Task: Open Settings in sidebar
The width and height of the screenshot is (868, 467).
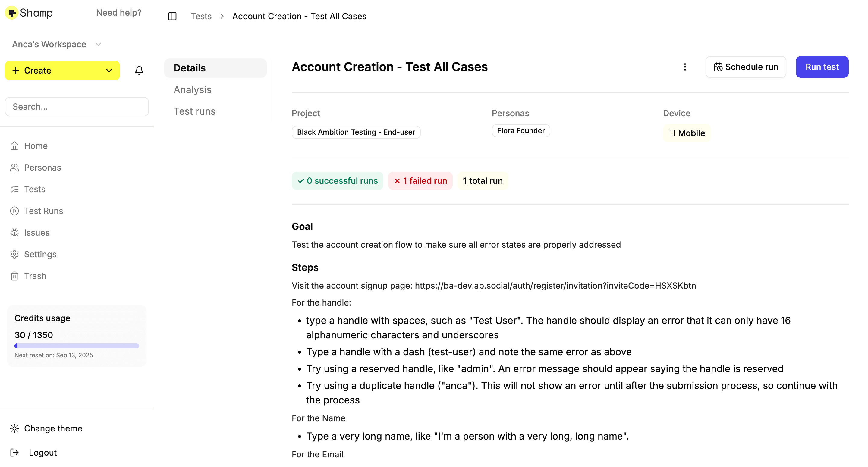Action: (40, 254)
